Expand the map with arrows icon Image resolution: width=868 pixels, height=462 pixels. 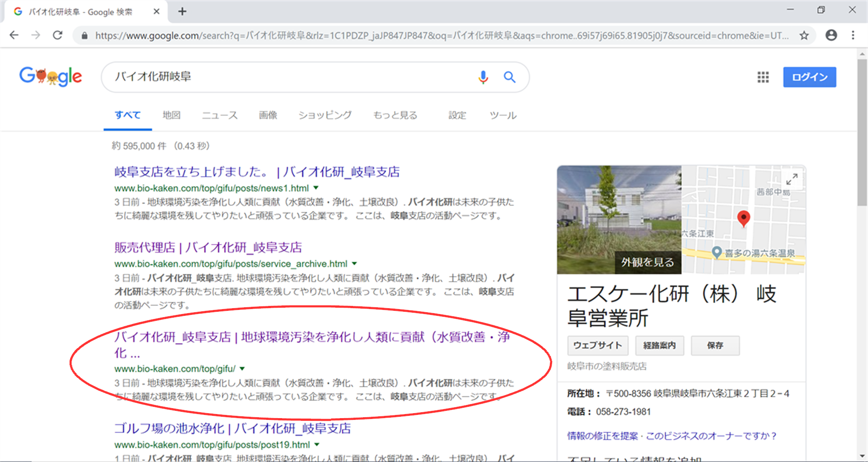(x=792, y=179)
